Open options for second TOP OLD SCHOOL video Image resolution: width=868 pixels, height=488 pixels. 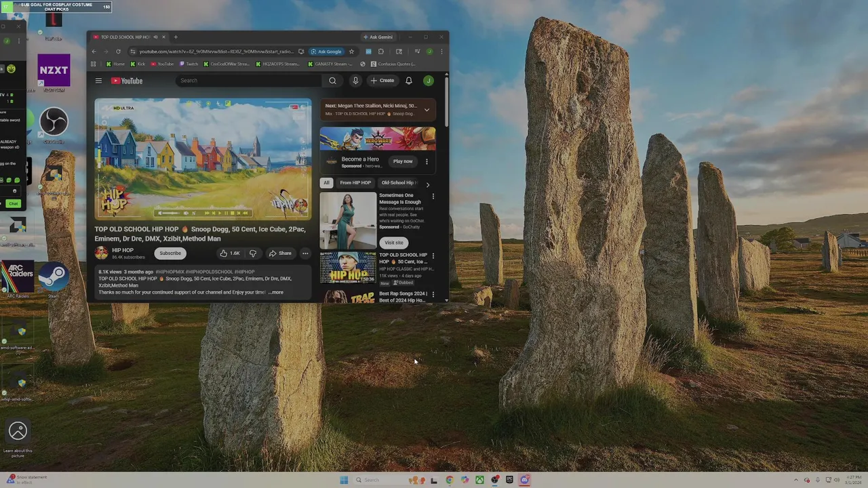pos(433,256)
